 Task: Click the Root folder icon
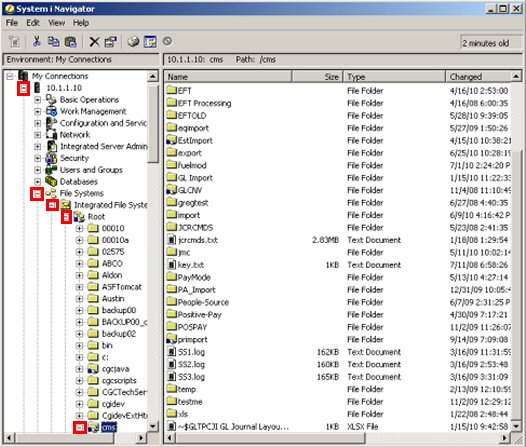click(79, 217)
